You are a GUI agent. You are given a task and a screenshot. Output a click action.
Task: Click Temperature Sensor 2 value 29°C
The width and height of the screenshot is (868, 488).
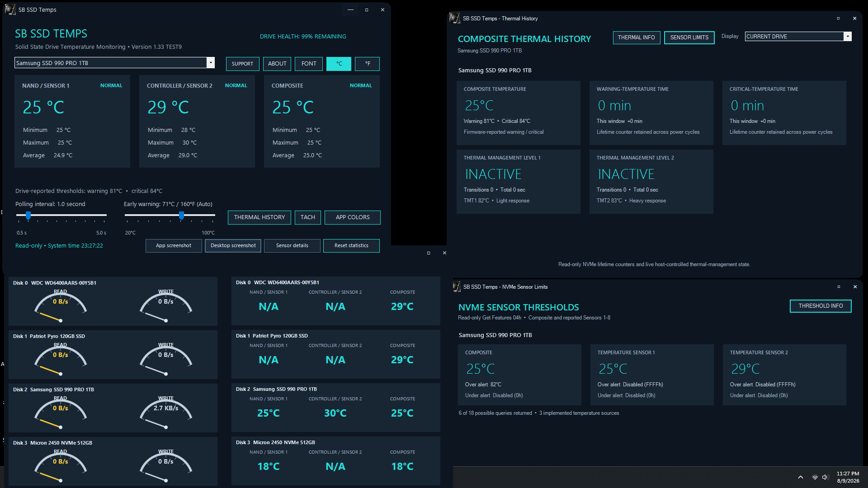click(x=745, y=369)
